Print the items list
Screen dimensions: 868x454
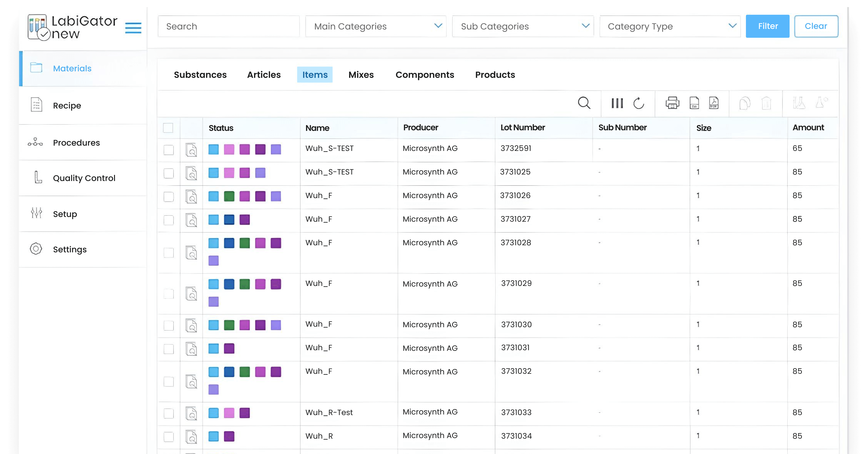tap(672, 103)
